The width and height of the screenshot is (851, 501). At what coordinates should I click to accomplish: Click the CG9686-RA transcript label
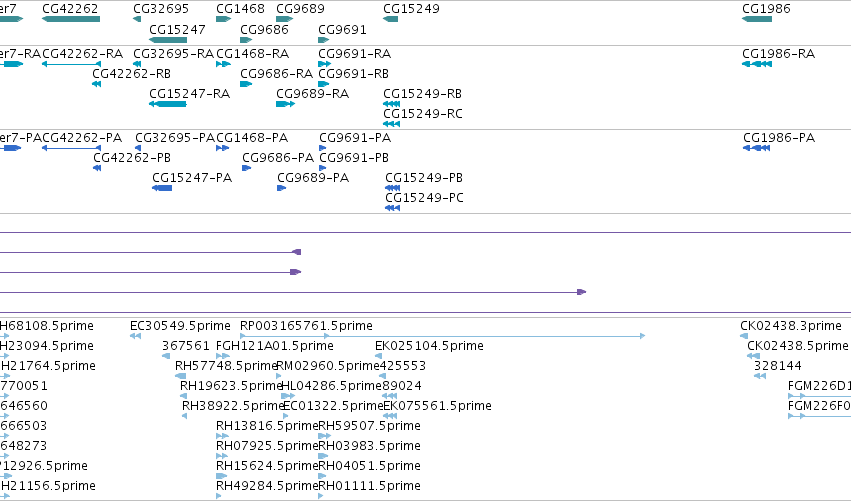(x=277, y=74)
